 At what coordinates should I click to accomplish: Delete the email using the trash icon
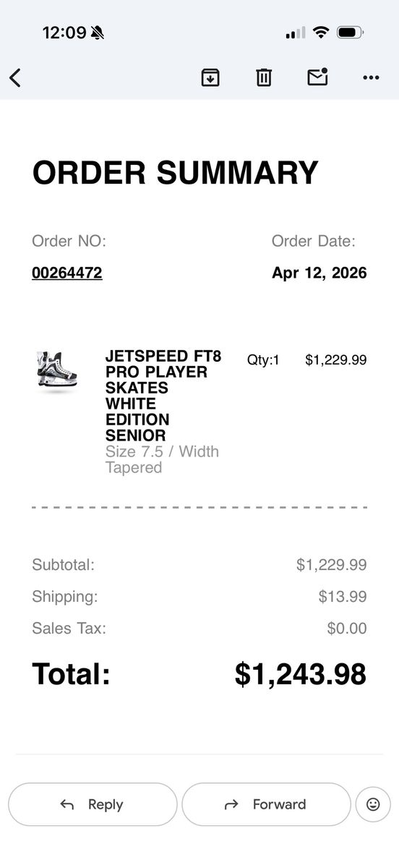coord(264,77)
